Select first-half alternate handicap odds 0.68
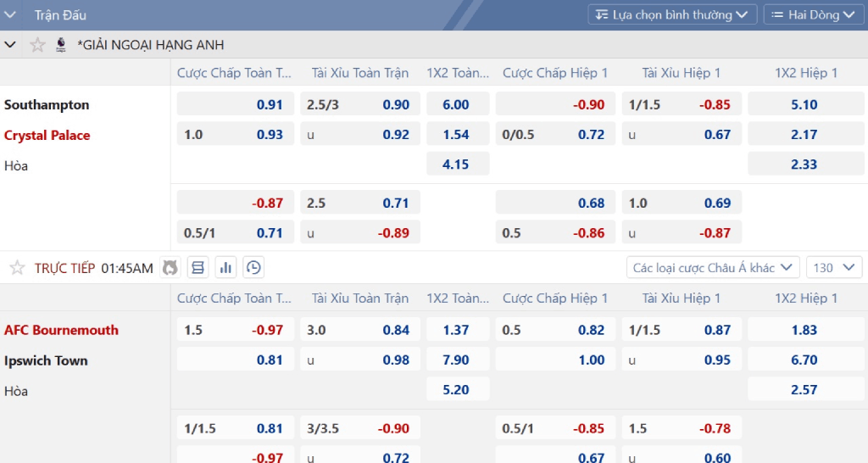 tap(555, 203)
